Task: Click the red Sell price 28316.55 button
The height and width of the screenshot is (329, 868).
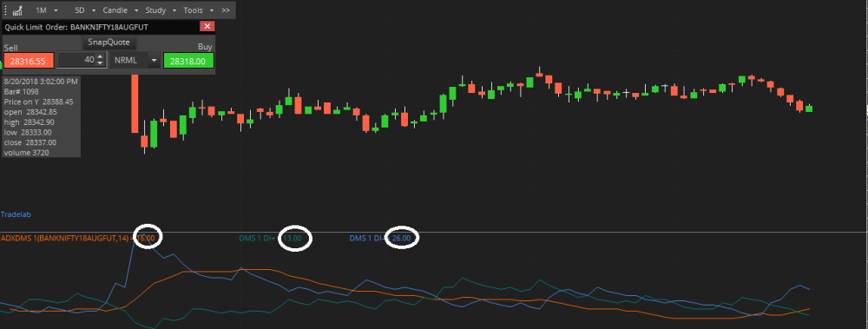Action: tap(29, 60)
